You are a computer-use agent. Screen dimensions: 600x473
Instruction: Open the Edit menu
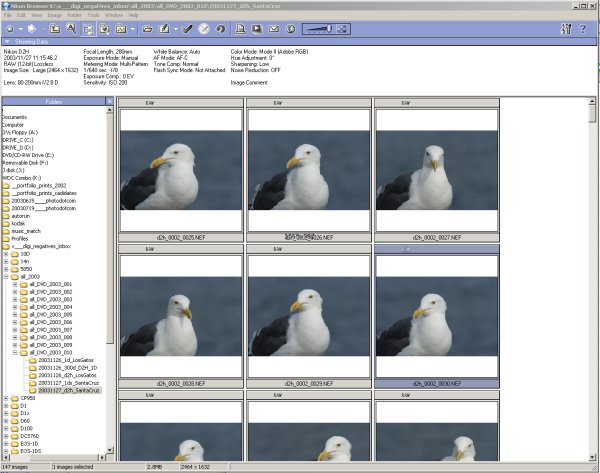21,15
